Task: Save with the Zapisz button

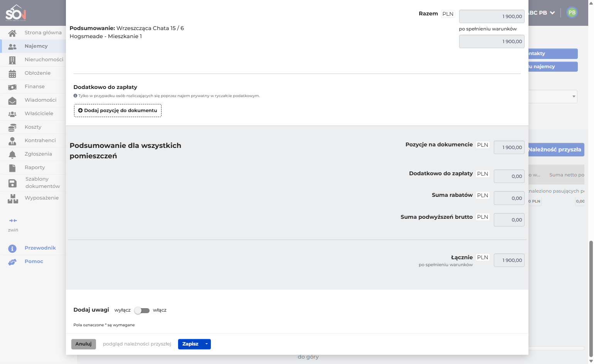Action: pos(190,344)
